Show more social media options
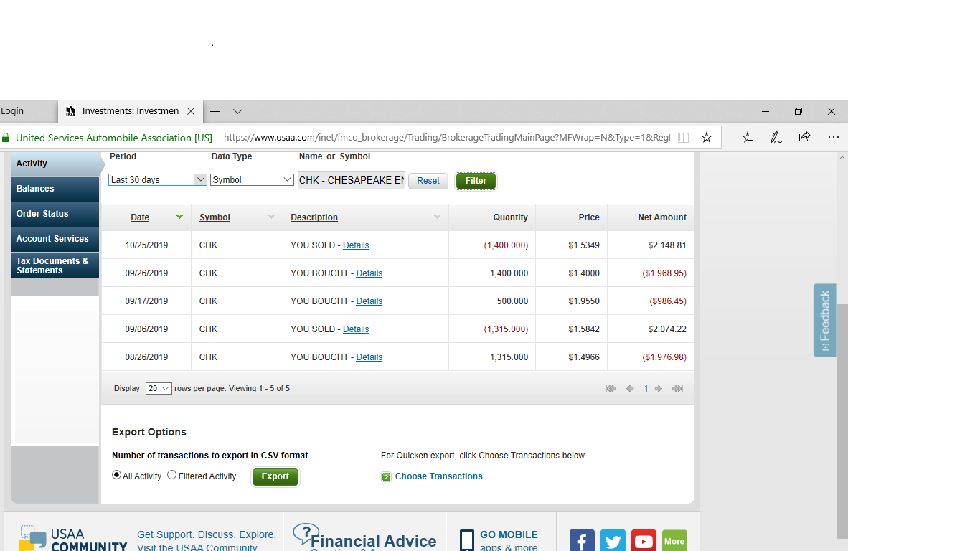Viewport: 980px width, 551px height. point(674,541)
